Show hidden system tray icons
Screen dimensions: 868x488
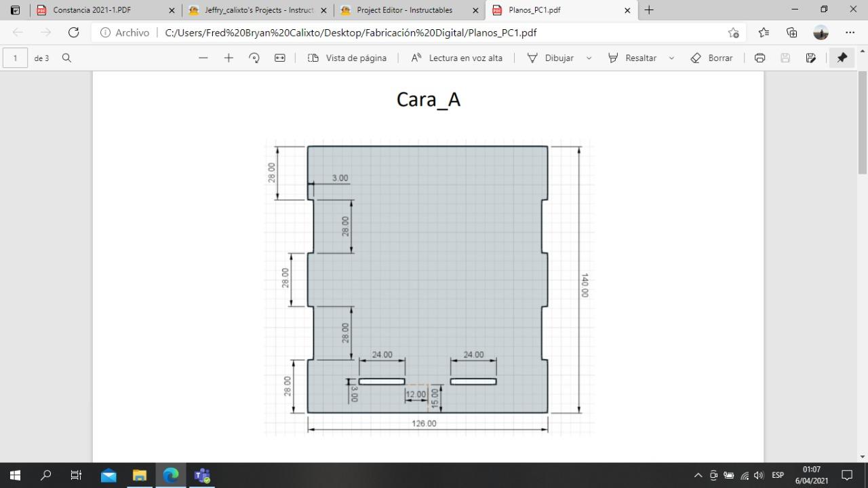(x=698, y=475)
